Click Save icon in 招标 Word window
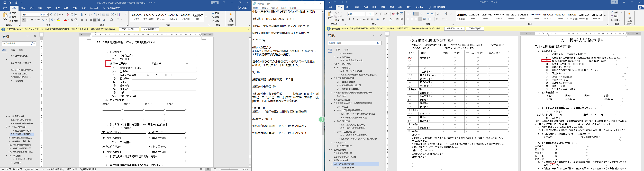Image resolution: width=644 pixels, height=171 pixels. [5, 3]
